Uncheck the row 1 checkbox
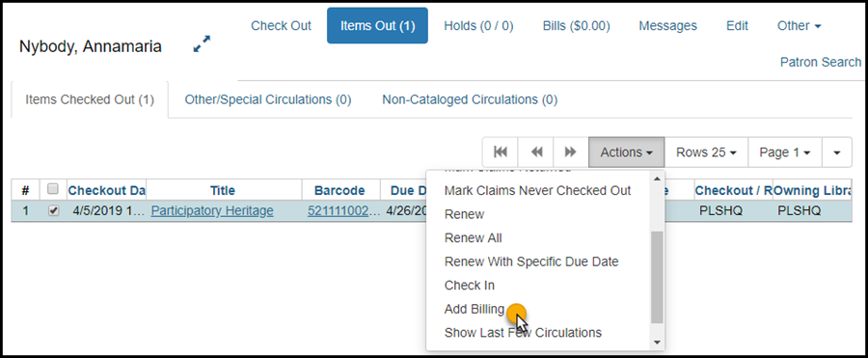Image resolution: width=868 pixels, height=358 pixels. tap(53, 211)
